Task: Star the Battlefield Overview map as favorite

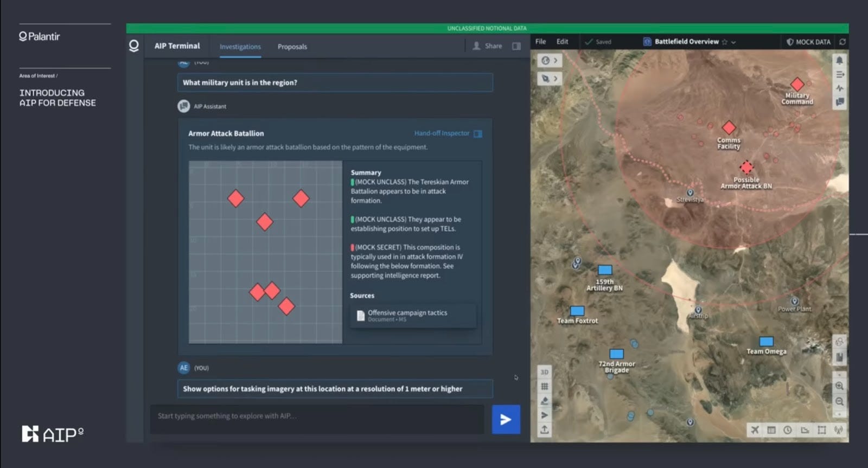Action: point(724,42)
